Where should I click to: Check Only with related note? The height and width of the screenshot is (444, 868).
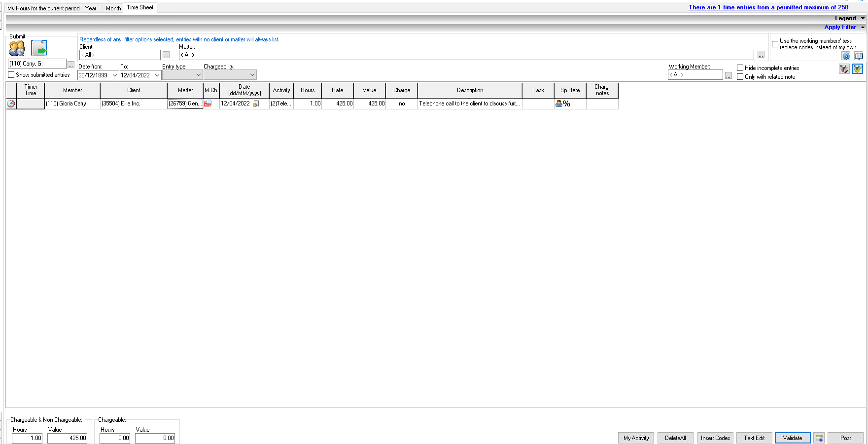[740, 77]
